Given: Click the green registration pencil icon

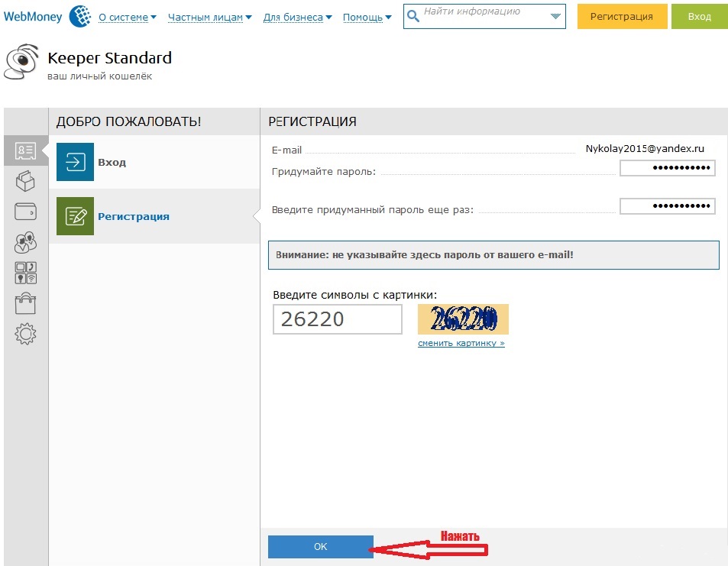Looking at the screenshot, I should (x=75, y=216).
